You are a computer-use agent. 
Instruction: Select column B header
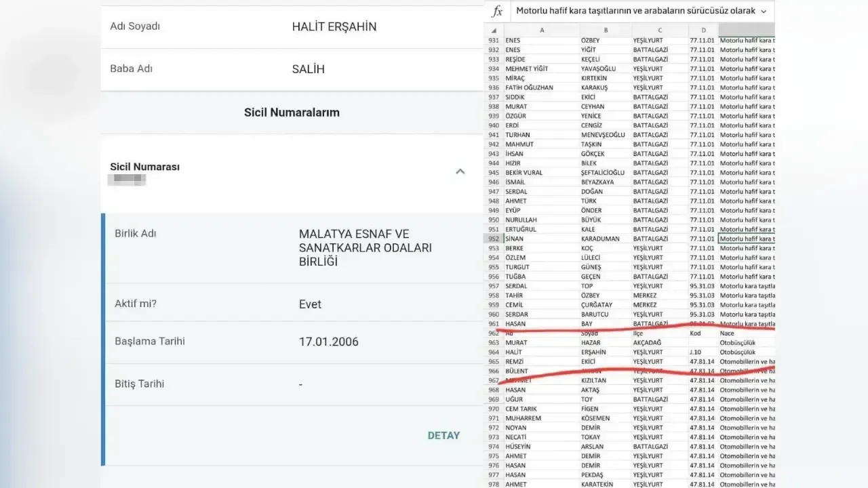tap(606, 30)
